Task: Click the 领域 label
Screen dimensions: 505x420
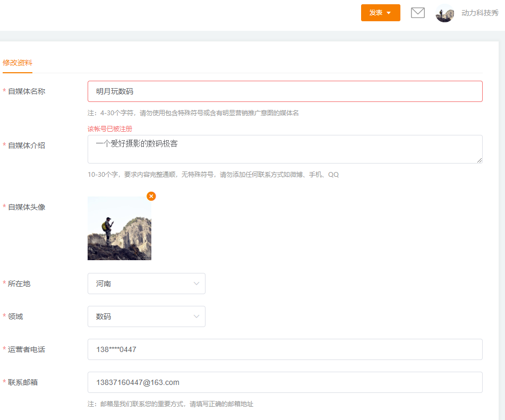Action: pyautogui.click(x=15, y=316)
